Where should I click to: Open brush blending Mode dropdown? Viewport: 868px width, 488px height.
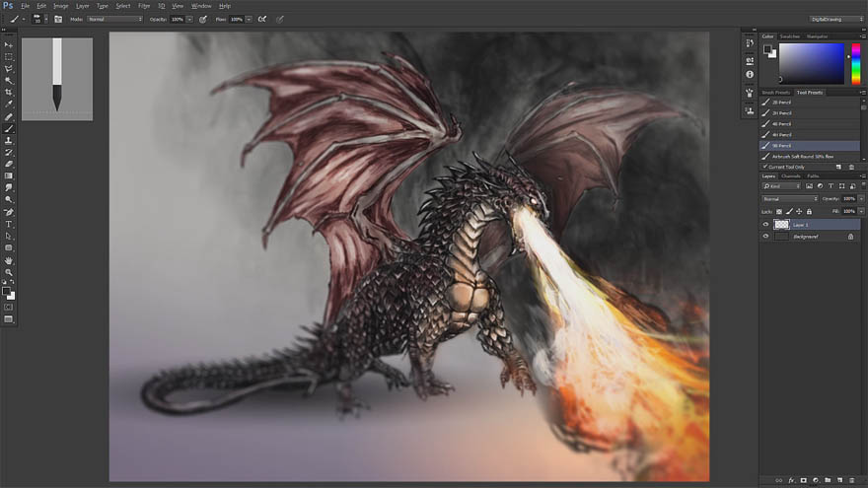pyautogui.click(x=114, y=20)
